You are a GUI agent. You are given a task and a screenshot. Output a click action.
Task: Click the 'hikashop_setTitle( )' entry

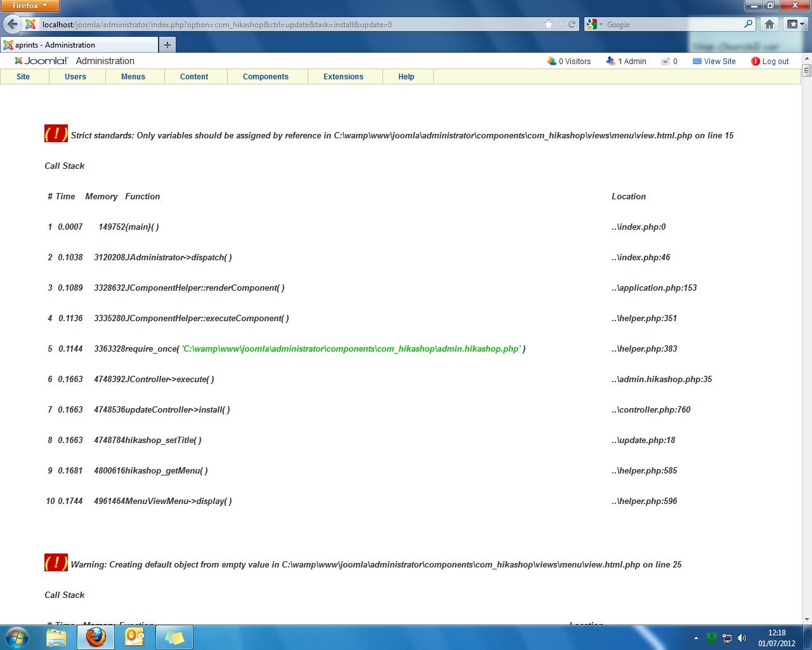coord(164,441)
